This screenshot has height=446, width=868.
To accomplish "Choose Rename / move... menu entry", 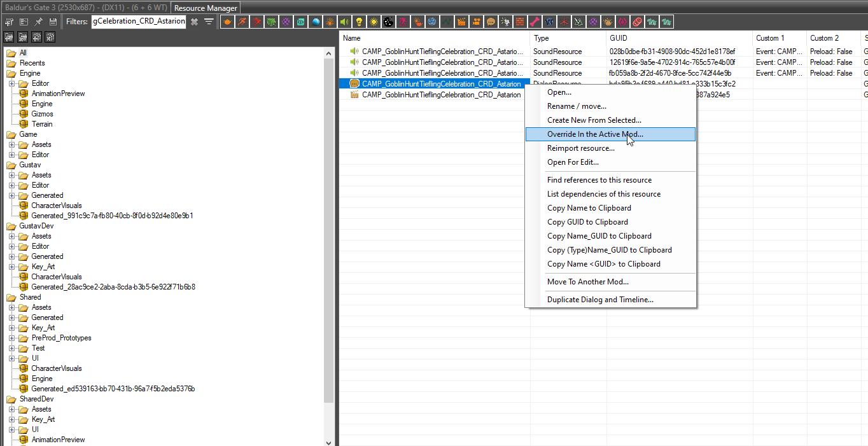I will pos(610,106).
